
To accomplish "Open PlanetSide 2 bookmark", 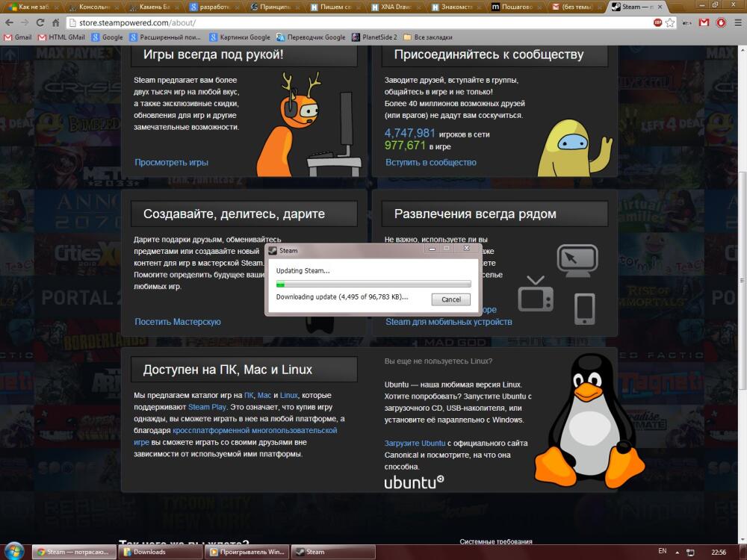I will pos(375,37).
